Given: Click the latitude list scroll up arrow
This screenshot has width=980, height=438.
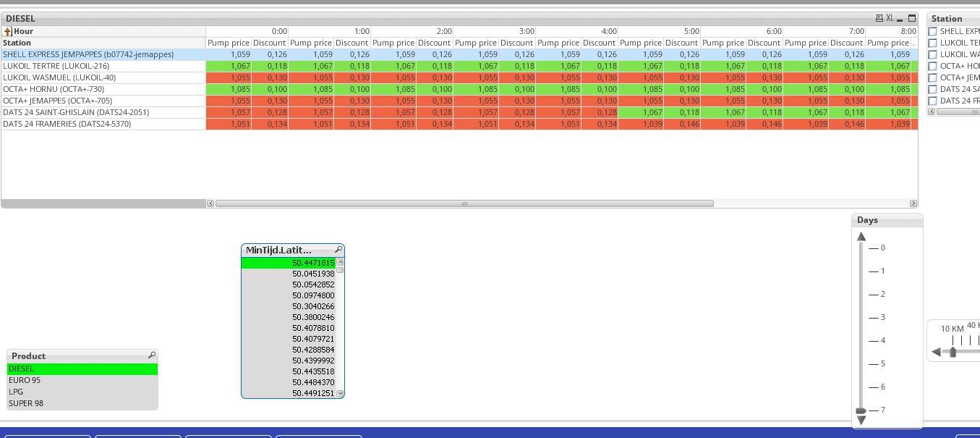Looking at the screenshot, I should click(x=340, y=262).
